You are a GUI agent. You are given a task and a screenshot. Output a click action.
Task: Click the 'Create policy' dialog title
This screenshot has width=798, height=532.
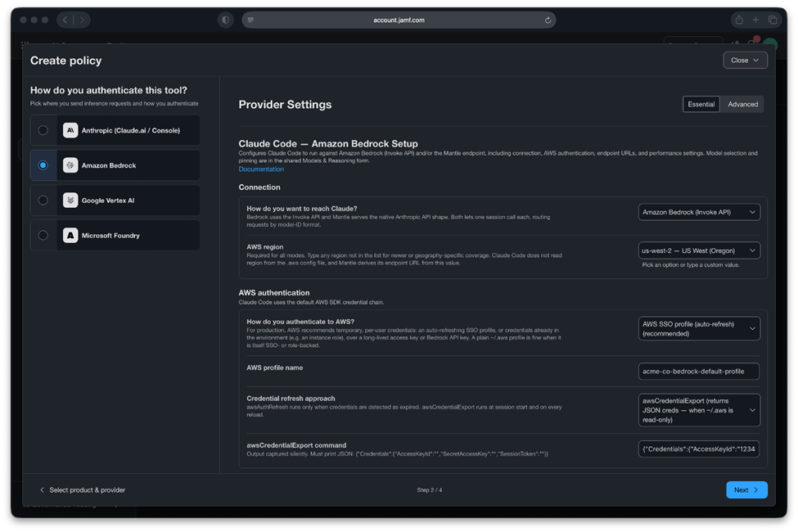pos(65,61)
